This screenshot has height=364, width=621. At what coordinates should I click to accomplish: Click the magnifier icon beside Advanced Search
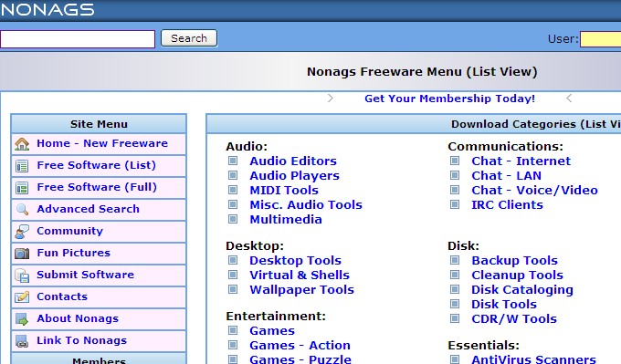22,209
